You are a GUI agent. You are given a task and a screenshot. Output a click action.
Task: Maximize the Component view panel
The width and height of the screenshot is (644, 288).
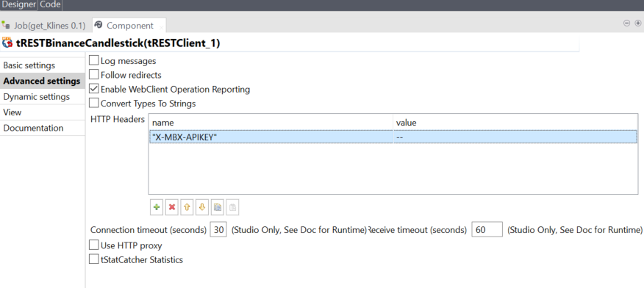click(638, 23)
